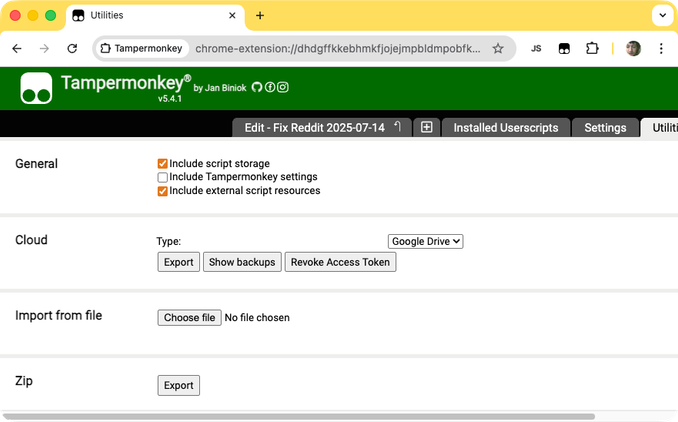The height and width of the screenshot is (422, 678).
Task: Click the Cloud Export button
Action: coord(179,262)
